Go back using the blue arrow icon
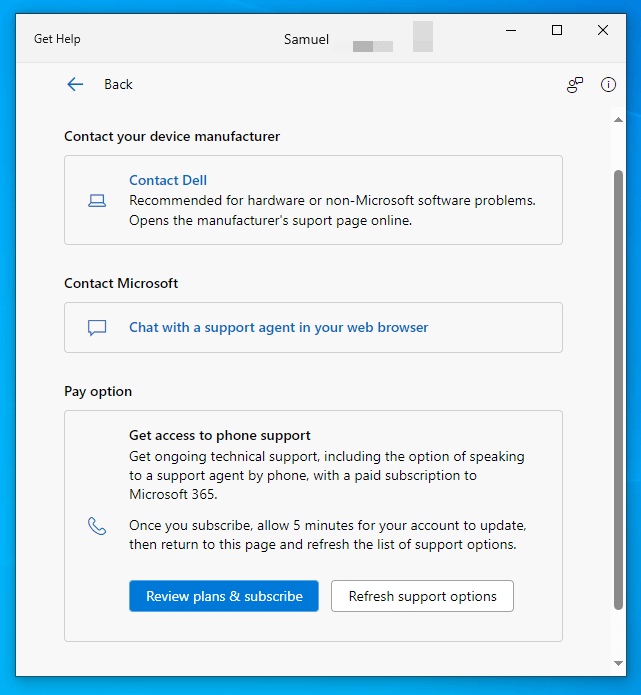The image size is (641, 695). (75, 84)
